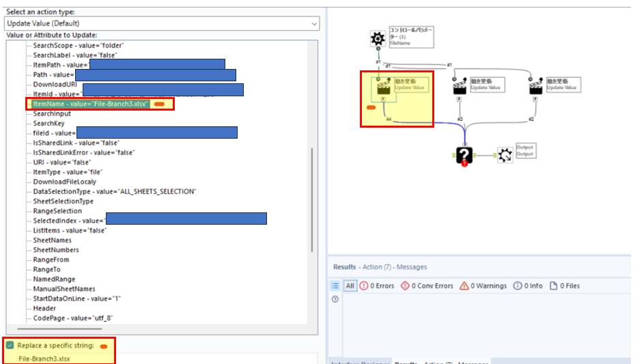The width and height of the screenshot is (633, 364).
Task: Select URI - value="false" row
Action: 61,163
